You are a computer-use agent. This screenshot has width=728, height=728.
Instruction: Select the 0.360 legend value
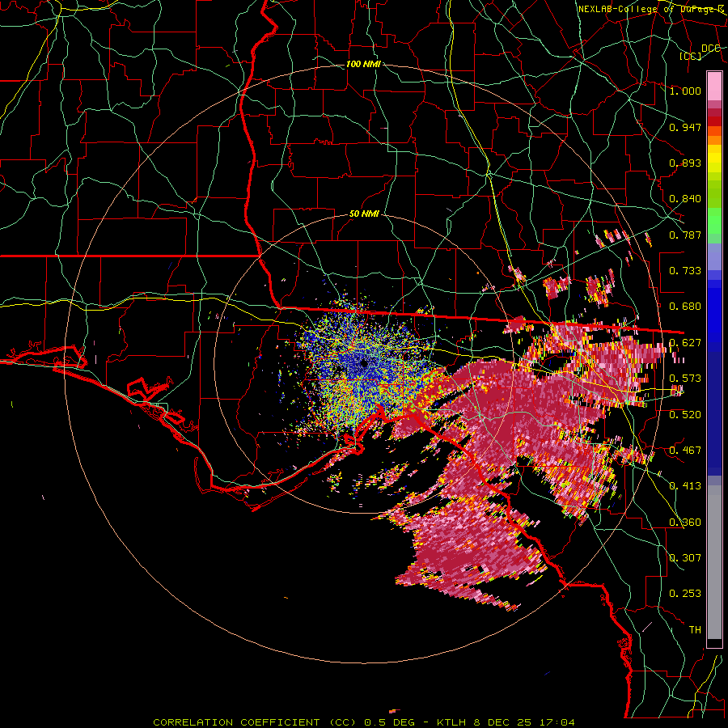685,523
